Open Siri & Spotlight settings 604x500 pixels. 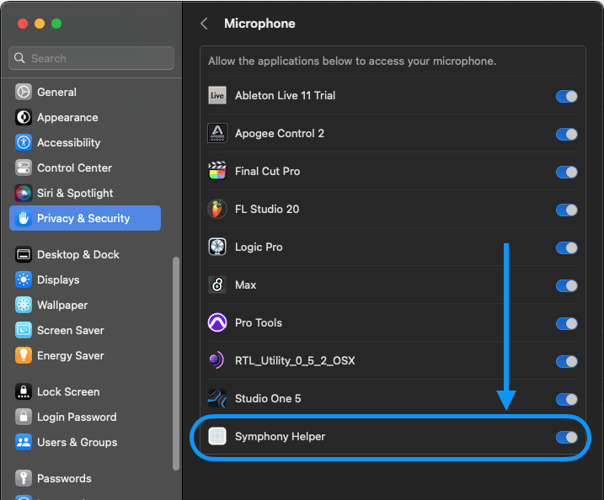[85, 193]
